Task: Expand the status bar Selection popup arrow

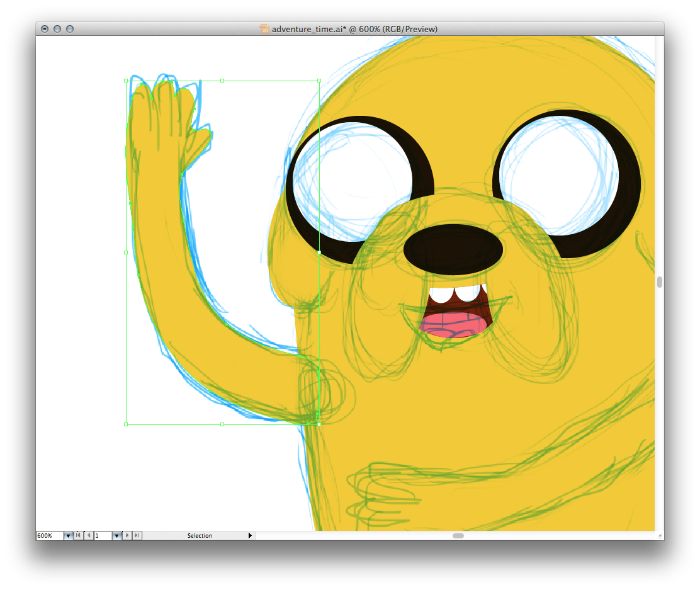Action: 250,536
